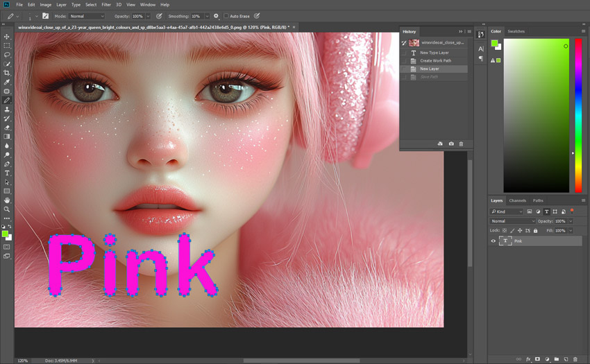
Task: Click the green foreground color swatch in Color panel
Action: coord(494,44)
